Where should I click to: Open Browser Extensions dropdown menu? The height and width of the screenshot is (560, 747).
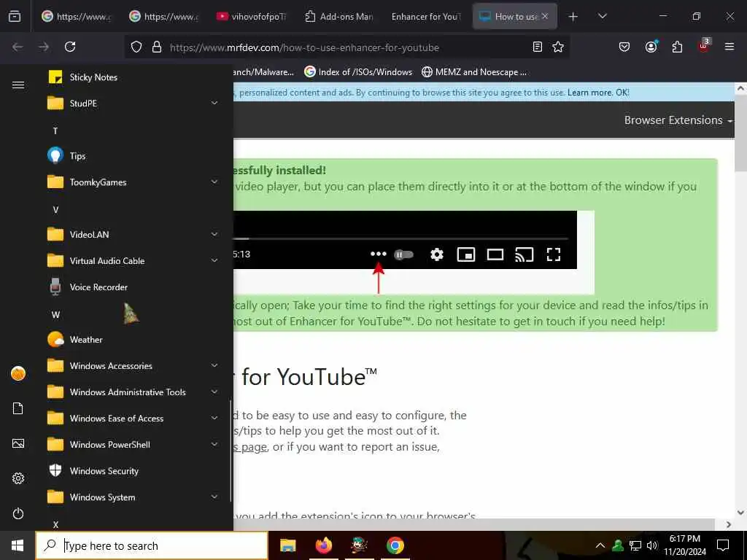pos(678,120)
